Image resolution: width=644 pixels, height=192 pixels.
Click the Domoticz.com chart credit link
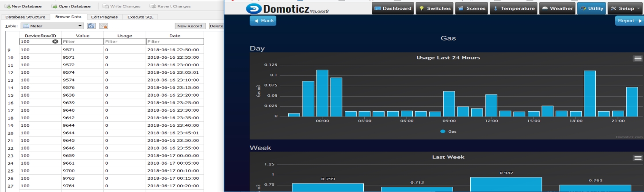tap(629, 137)
